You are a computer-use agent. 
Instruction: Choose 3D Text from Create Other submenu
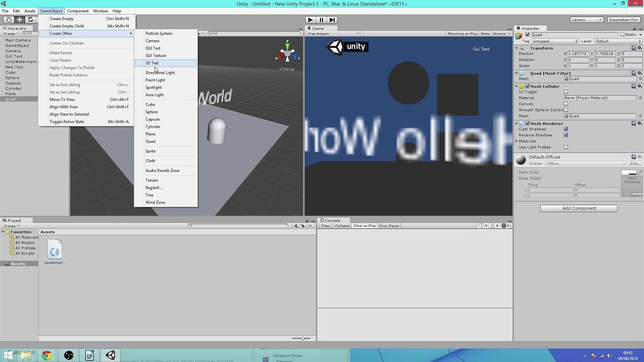click(x=166, y=63)
